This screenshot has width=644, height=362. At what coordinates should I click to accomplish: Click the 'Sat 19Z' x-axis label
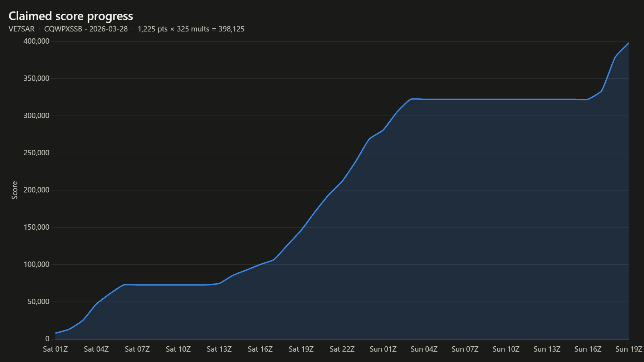[301, 349]
